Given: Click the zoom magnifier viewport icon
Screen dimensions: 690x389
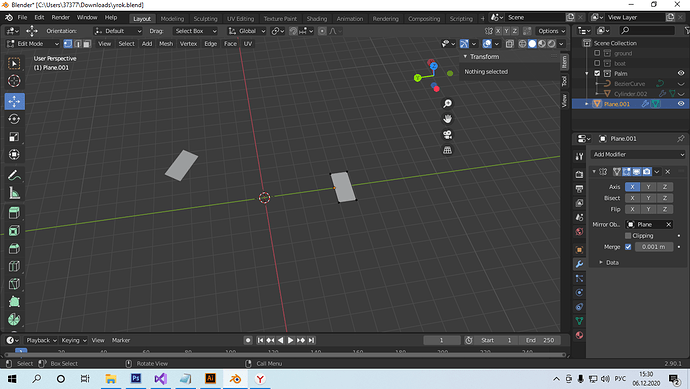Looking at the screenshot, I should pos(448,103).
